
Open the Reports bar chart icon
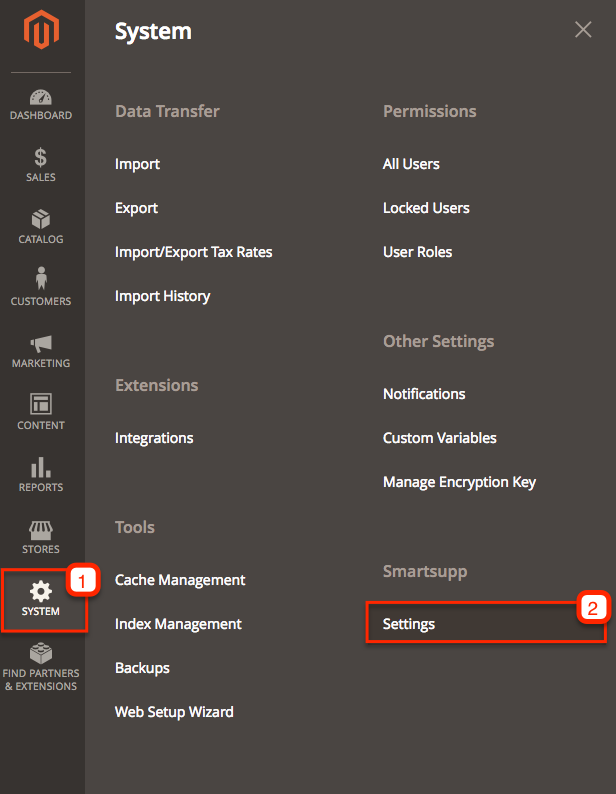click(x=41, y=467)
